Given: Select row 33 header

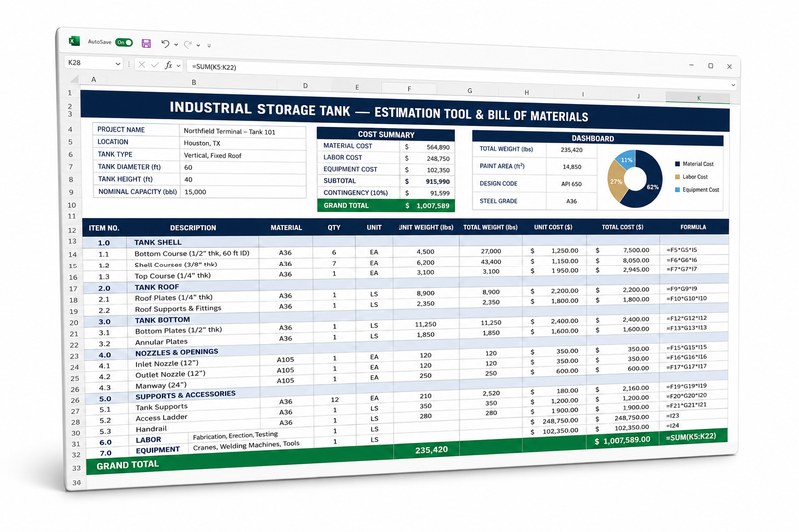Looking at the screenshot, I should 77,468.
